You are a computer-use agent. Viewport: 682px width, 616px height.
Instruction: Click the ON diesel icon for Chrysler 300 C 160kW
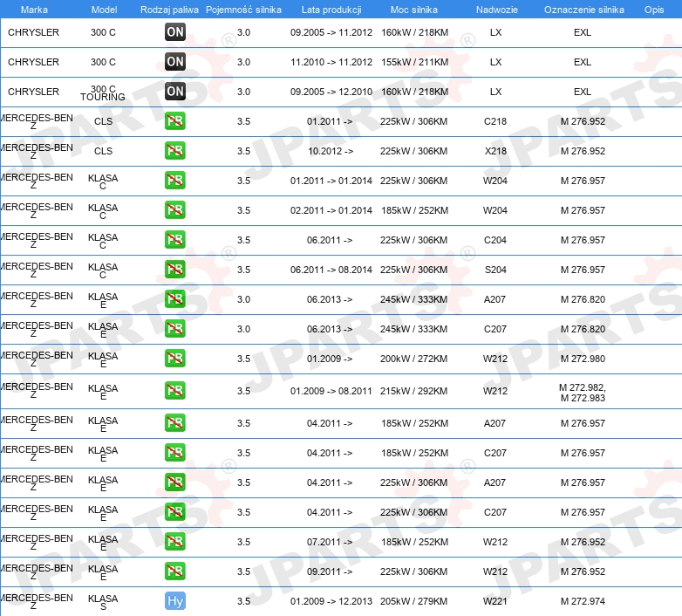click(175, 31)
